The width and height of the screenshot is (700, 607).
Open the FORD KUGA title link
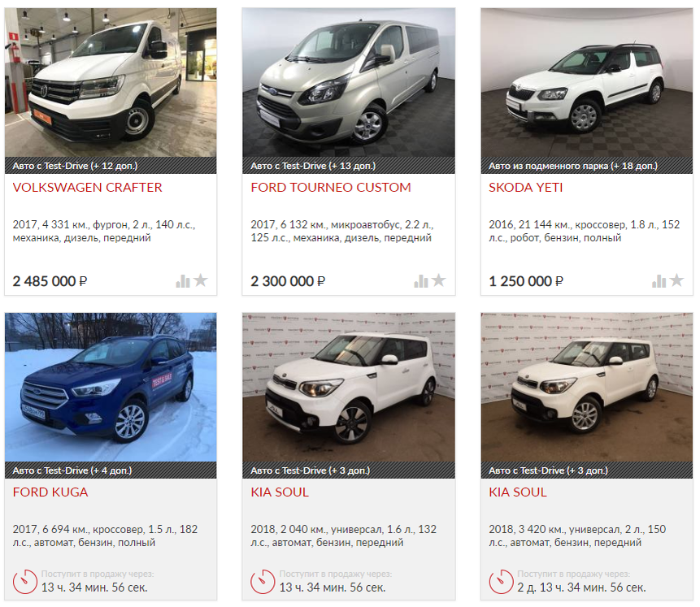tap(50, 492)
